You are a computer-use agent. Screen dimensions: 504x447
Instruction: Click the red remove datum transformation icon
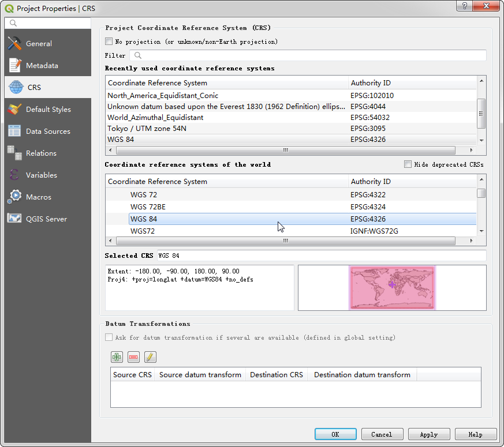(133, 357)
